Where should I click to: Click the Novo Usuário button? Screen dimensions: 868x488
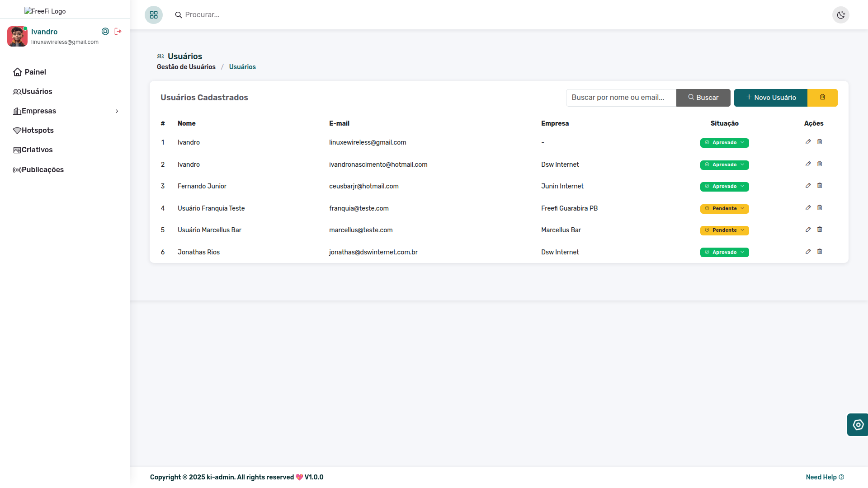point(770,98)
